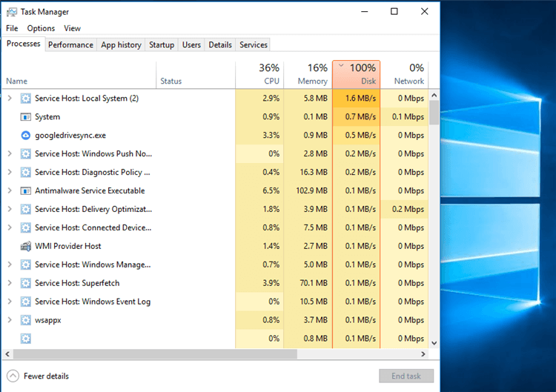Expand Service Host: Delivery Optimization entry
The image size is (556, 392).
click(10, 209)
